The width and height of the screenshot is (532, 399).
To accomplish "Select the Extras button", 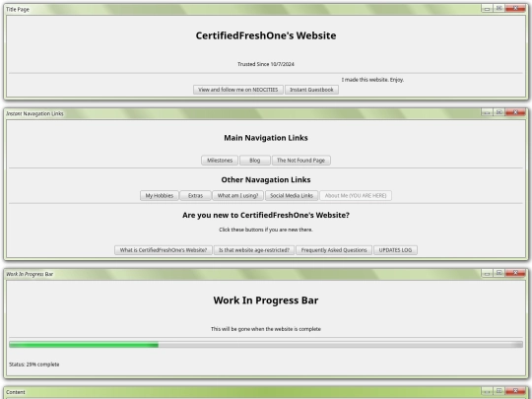I will tap(195, 196).
